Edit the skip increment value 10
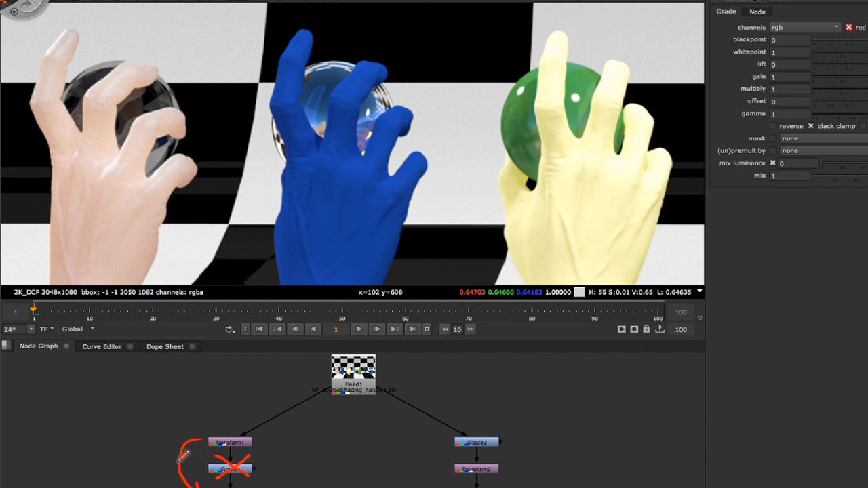 [x=457, y=329]
